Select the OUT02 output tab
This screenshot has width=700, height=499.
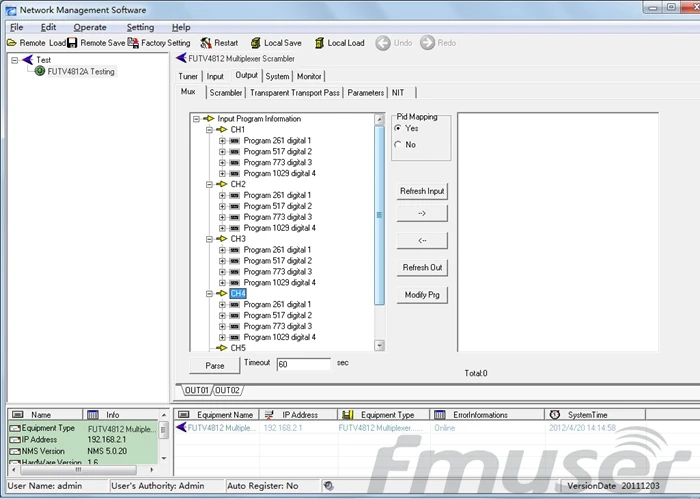click(x=227, y=391)
